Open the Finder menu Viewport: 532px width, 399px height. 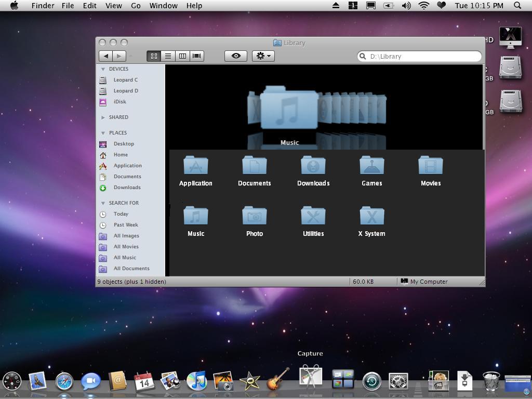tap(43, 6)
